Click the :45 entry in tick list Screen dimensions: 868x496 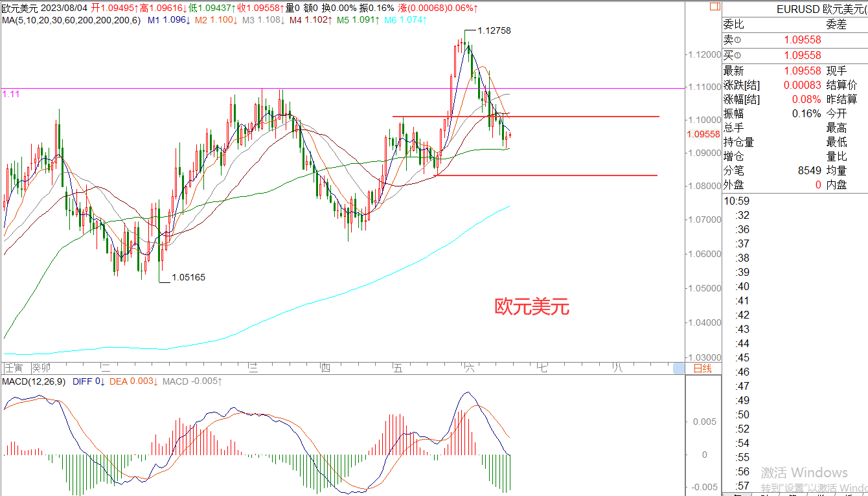pyautogui.click(x=742, y=357)
